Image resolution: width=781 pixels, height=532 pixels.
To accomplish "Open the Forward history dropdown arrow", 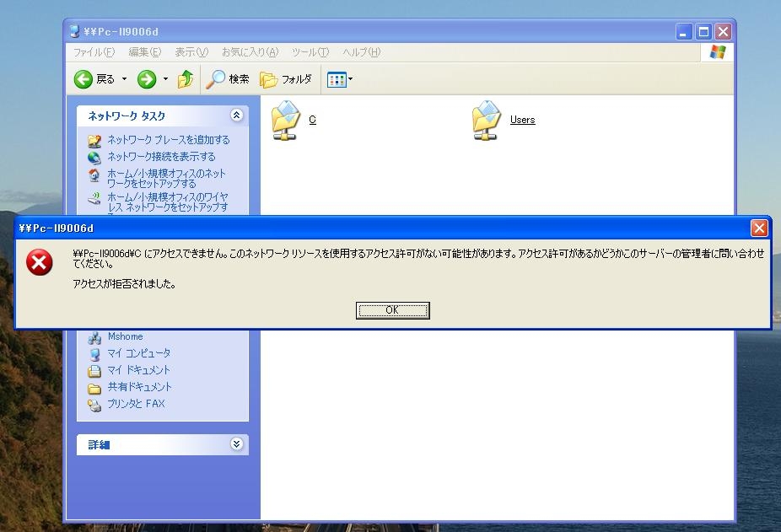I will [x=165, y=78].
